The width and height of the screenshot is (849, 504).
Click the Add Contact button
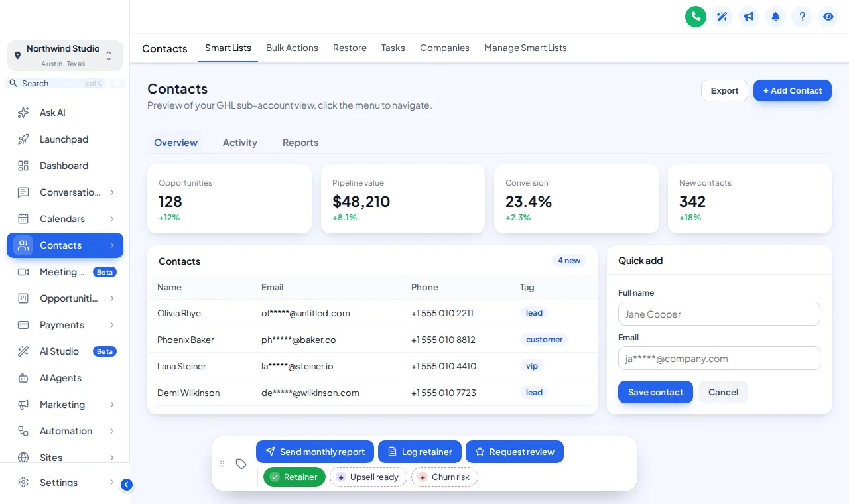tap(793, 91)
